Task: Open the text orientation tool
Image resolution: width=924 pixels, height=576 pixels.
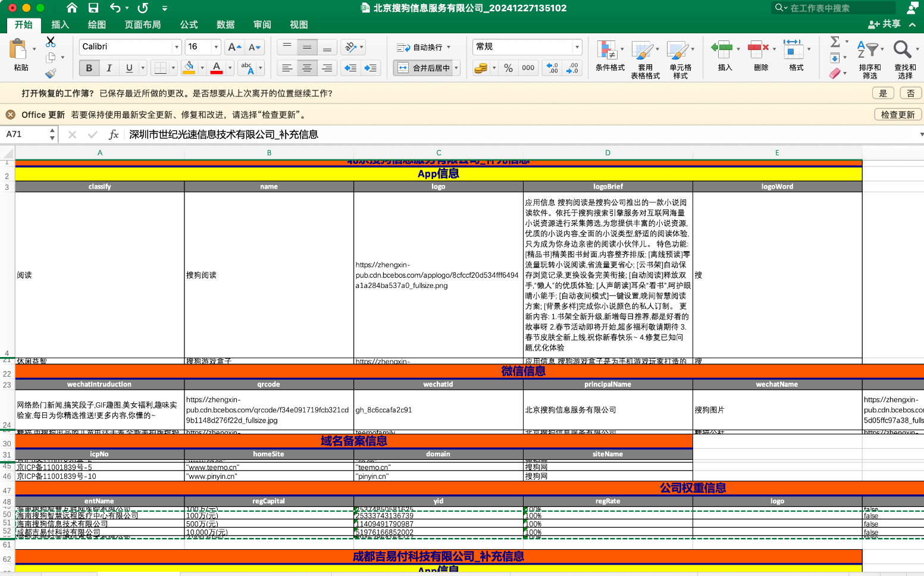Action: click(350, 47)
